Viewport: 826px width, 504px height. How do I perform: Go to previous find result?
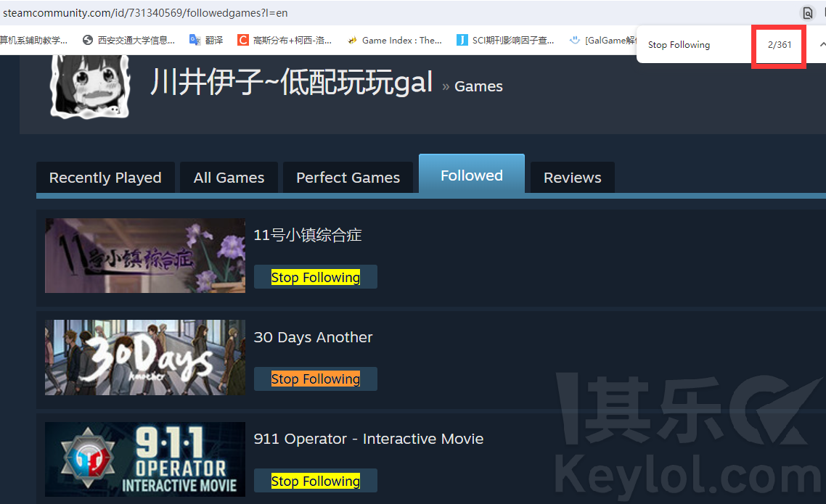[822, 45]
